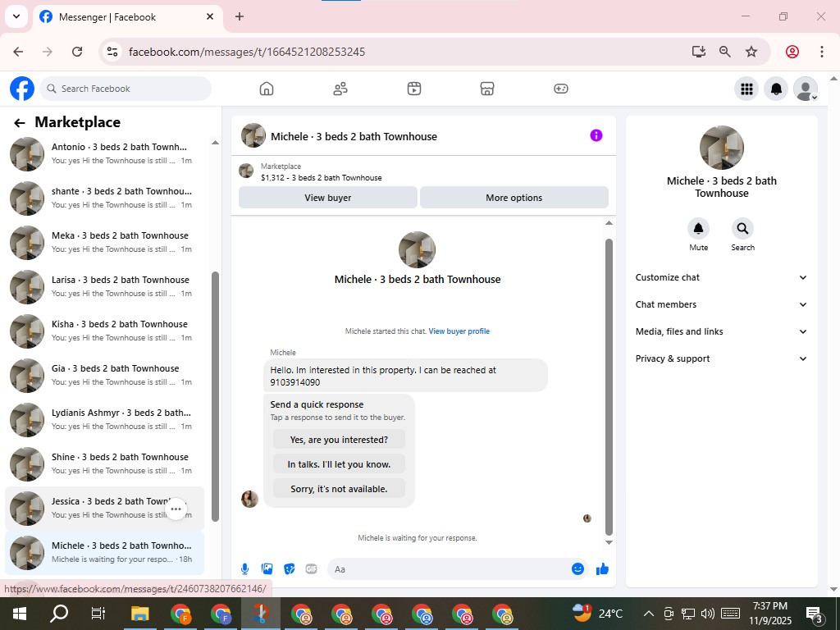Open a new browser tab
Image resolution: width=840 pixels, height=630 pixels.
[x=240, y=16]
